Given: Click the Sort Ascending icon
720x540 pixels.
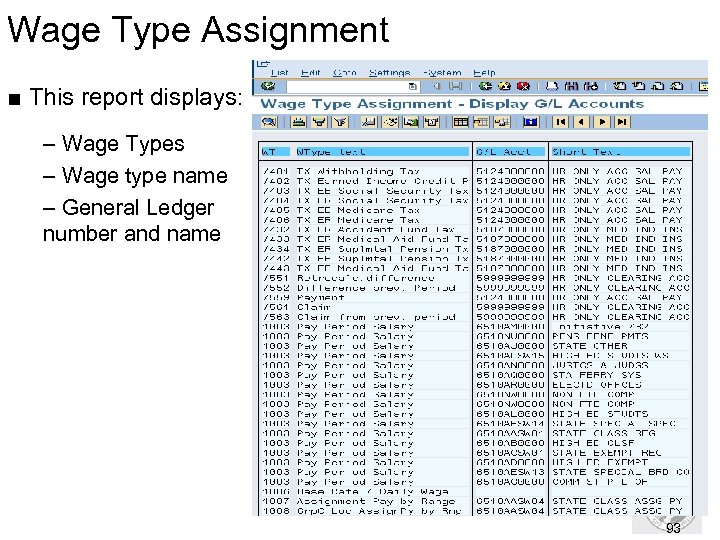Looking at the screenshot, I should [298, 122].
